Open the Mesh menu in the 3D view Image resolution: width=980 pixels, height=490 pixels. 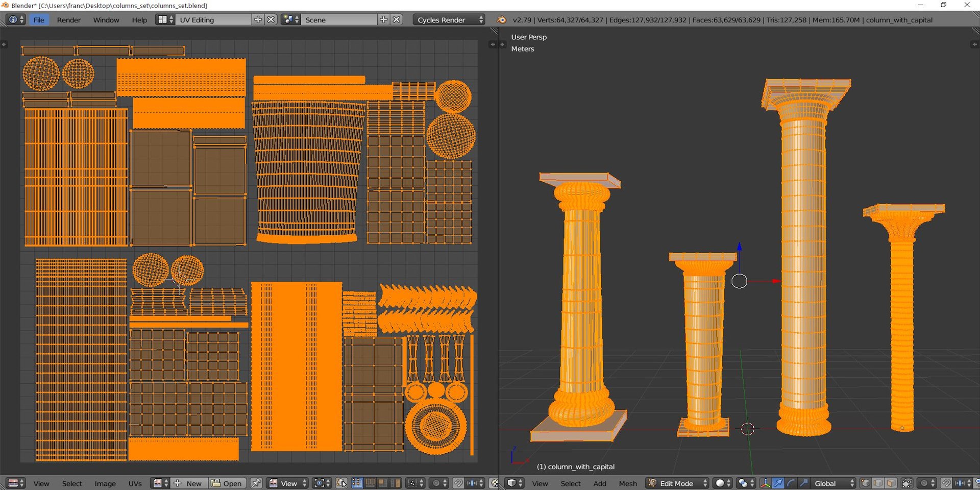coord(628,483)
